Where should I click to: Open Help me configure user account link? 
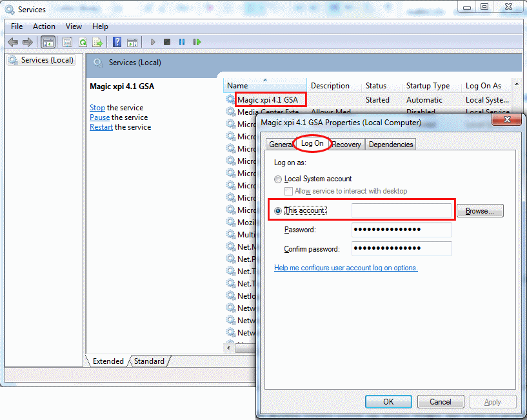point(346,268)
